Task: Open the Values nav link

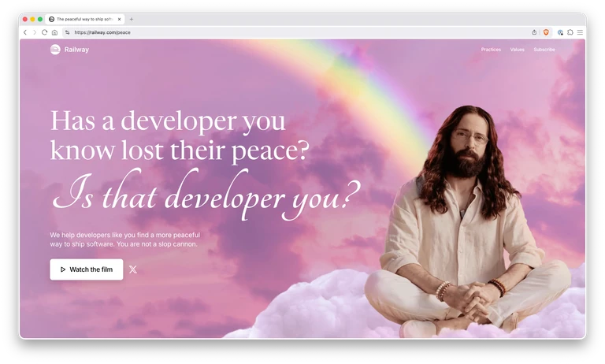Action: [x=517, y=50]
